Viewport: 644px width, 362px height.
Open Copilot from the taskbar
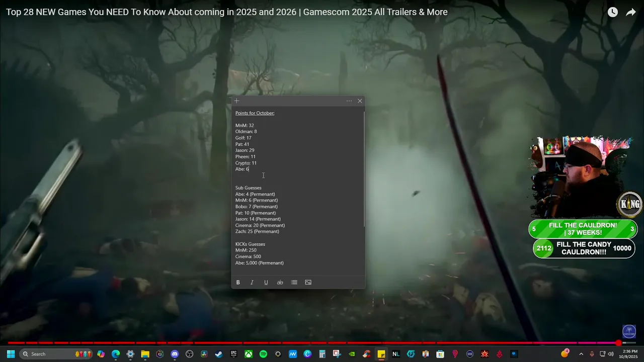(101, 354)
